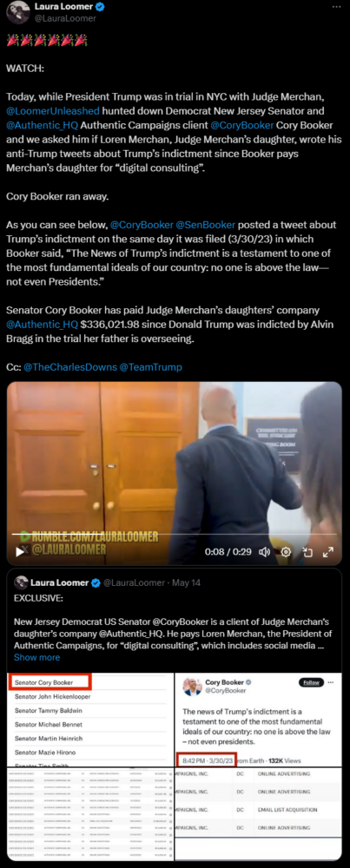Enable picture-in-picture mode for the video
Image resolution: width=350 pixels, height=868 pixels.
coord(307,551)
